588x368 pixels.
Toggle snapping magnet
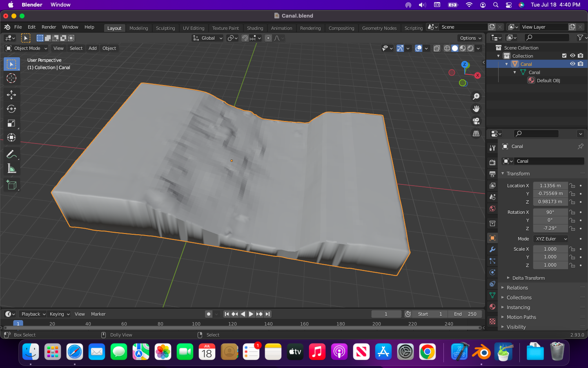pyautogui.click(x=245, y=38)
